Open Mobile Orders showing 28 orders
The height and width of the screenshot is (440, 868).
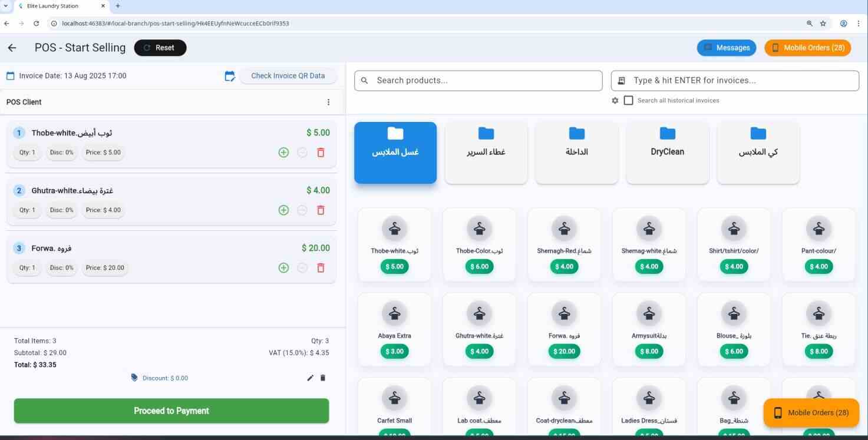[807, 48]
